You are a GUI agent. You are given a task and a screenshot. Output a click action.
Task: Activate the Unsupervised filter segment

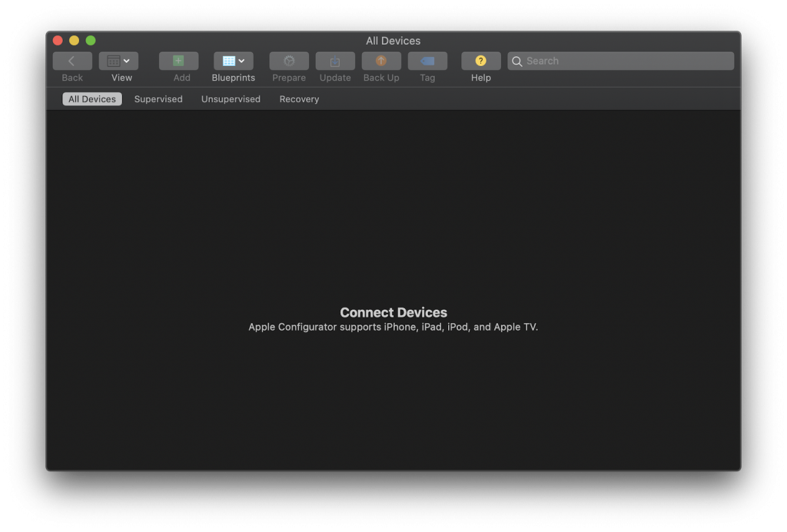coord(231,98)
